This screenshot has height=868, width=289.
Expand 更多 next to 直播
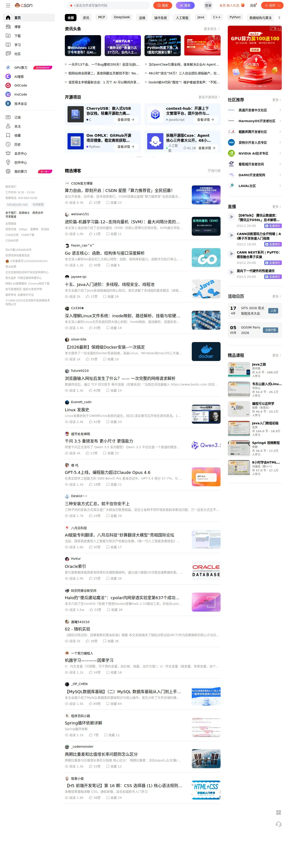277,207
